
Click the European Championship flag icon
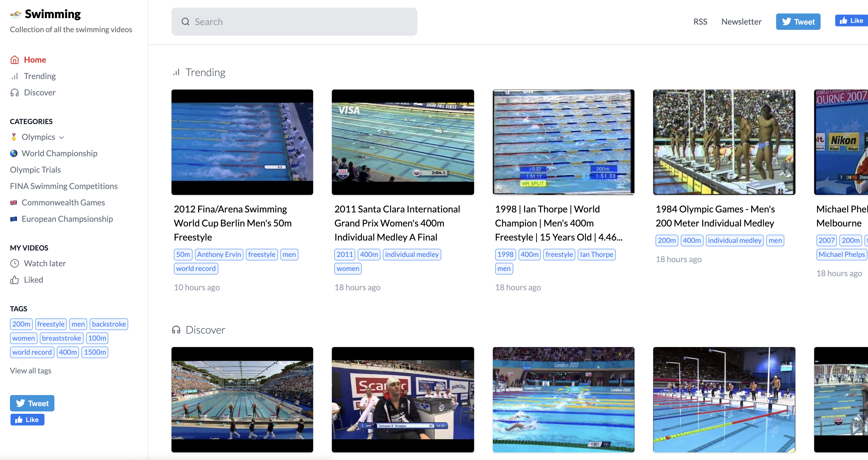[x=13, y=219]
